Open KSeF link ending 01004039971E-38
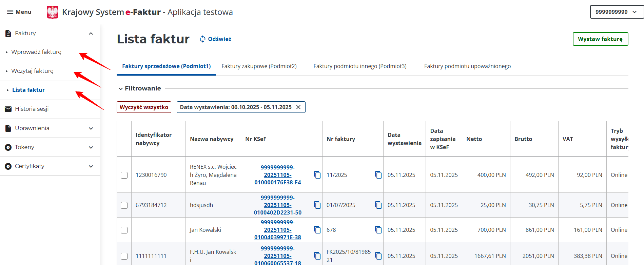This screenshot has width=644, height=265. pyautogui.click(x=278, y=230)
